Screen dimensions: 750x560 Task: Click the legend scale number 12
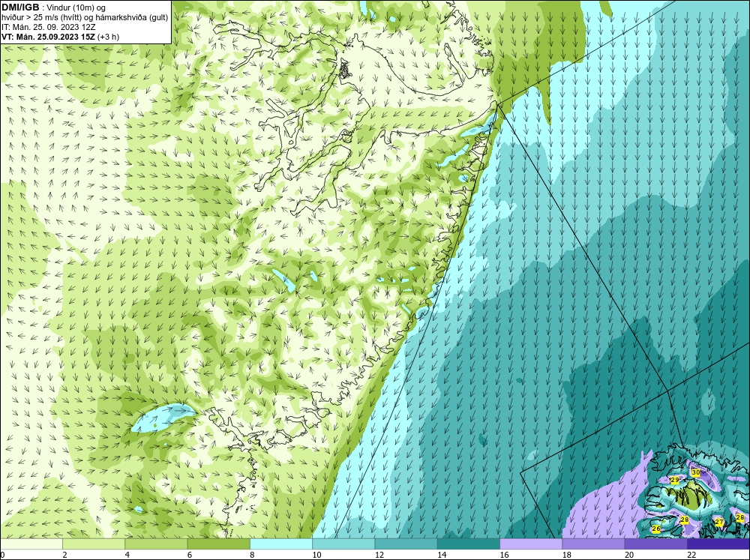(x=379, y=555)
